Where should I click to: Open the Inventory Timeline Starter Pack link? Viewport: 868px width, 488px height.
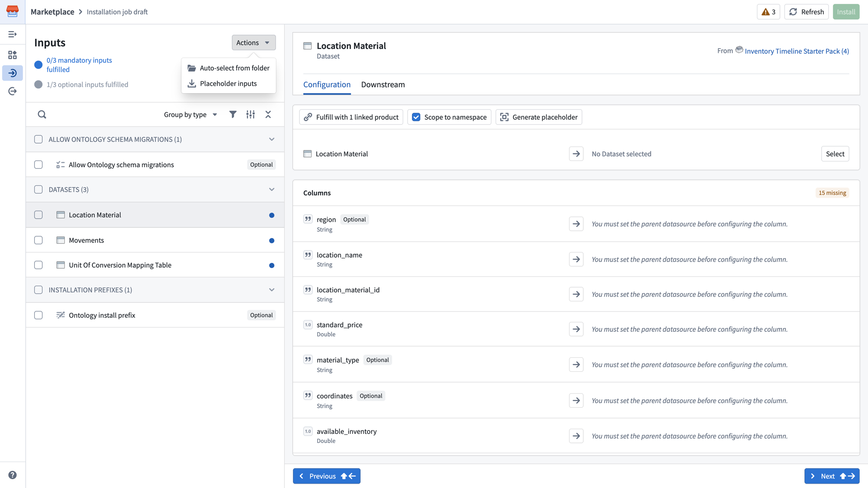point(797,51)
